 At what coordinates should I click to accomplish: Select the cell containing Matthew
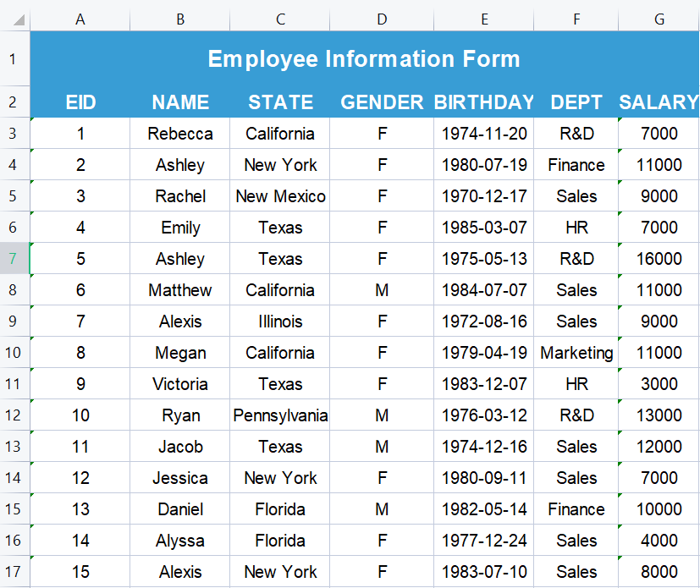[180, 290]
